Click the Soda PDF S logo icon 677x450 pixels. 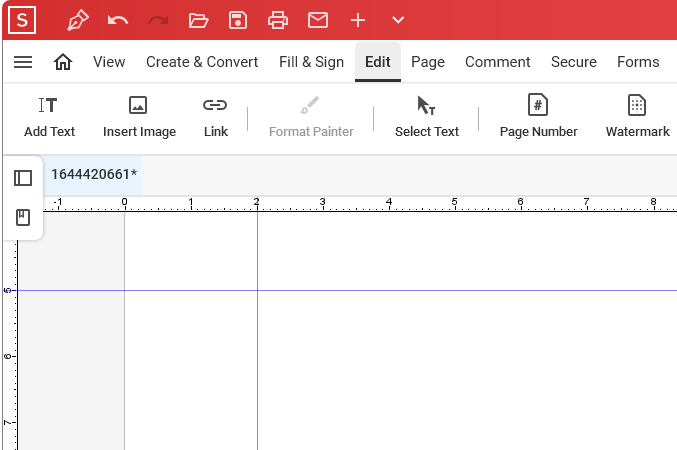[22, 20]
